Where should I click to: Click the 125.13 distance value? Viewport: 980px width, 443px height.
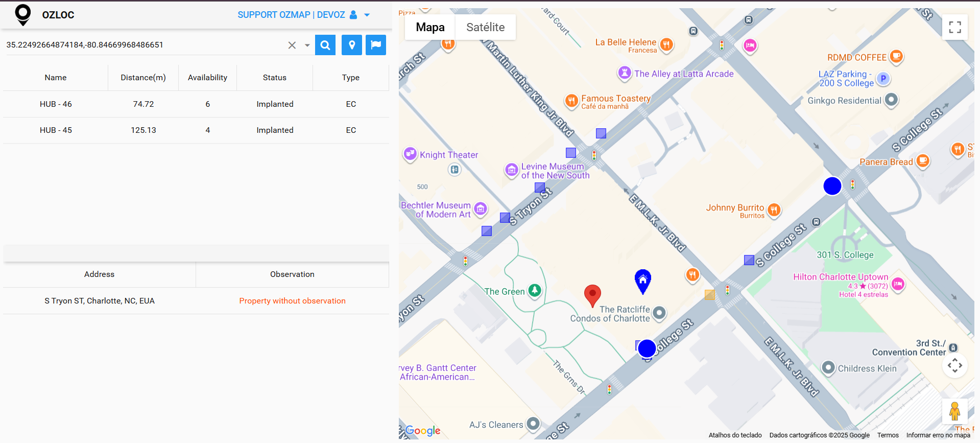144,130
